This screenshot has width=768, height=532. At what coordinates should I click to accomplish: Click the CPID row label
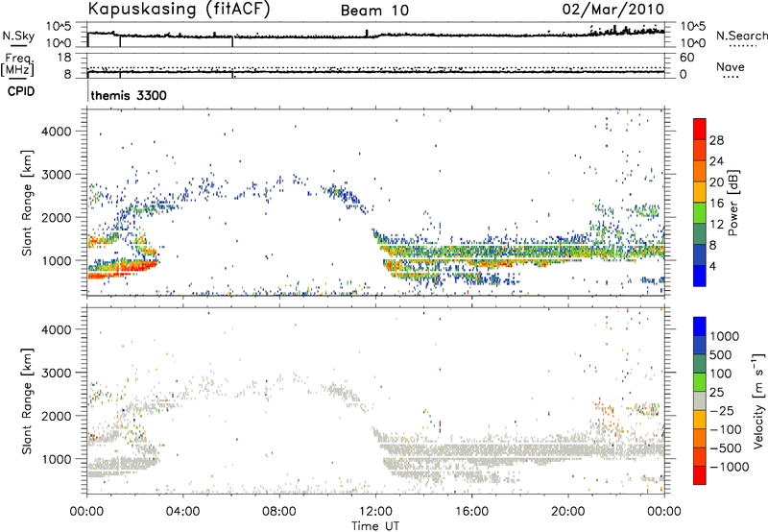tap(21, 91)
